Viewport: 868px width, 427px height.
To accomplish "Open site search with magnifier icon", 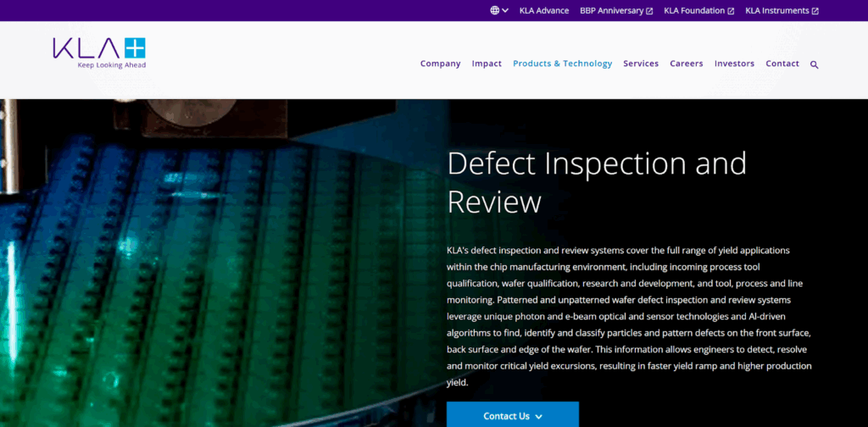I will (x=815, y=64).
